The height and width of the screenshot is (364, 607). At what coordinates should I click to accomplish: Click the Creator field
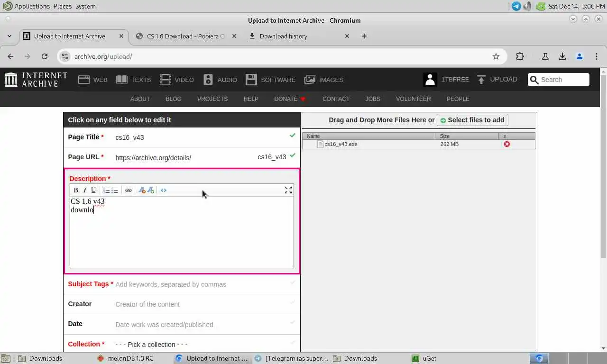(182, 304)
